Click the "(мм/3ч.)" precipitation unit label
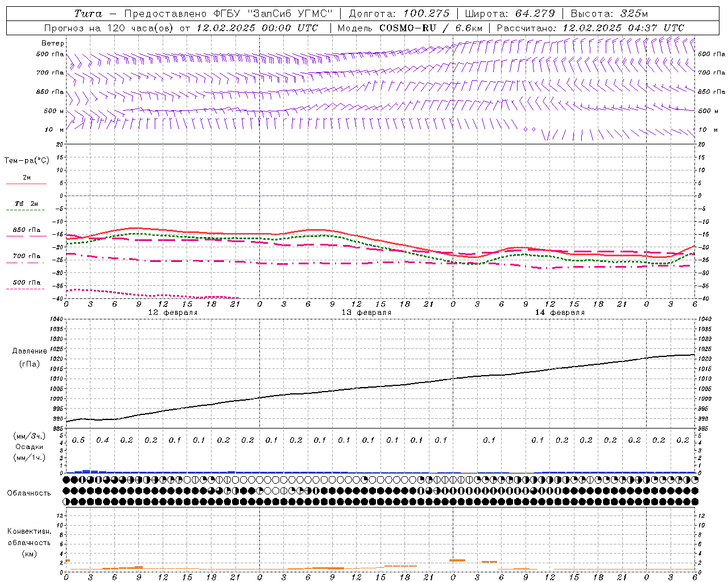 click(30, 436)
